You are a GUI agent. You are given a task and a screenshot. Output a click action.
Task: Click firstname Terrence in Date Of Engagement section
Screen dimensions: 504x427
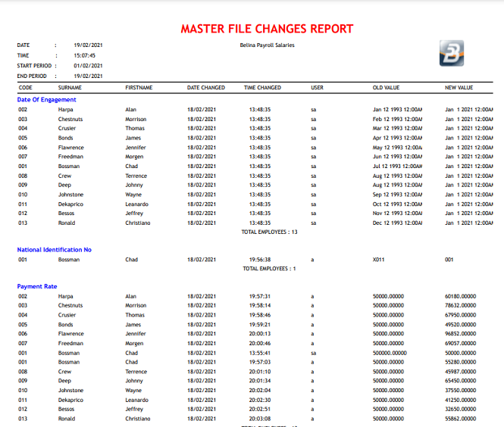(x=136, y=176)
